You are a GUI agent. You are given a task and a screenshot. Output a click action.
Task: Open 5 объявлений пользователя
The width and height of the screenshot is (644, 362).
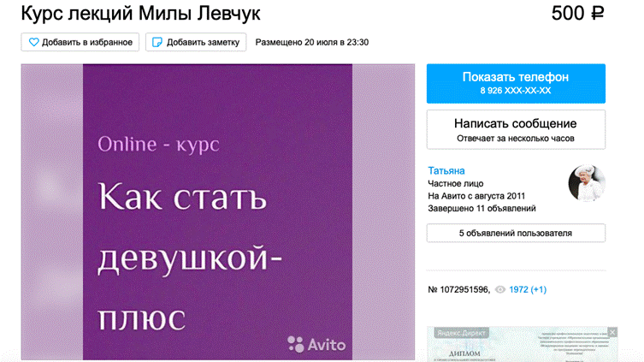pyautogui.click(x=516, y=233)
